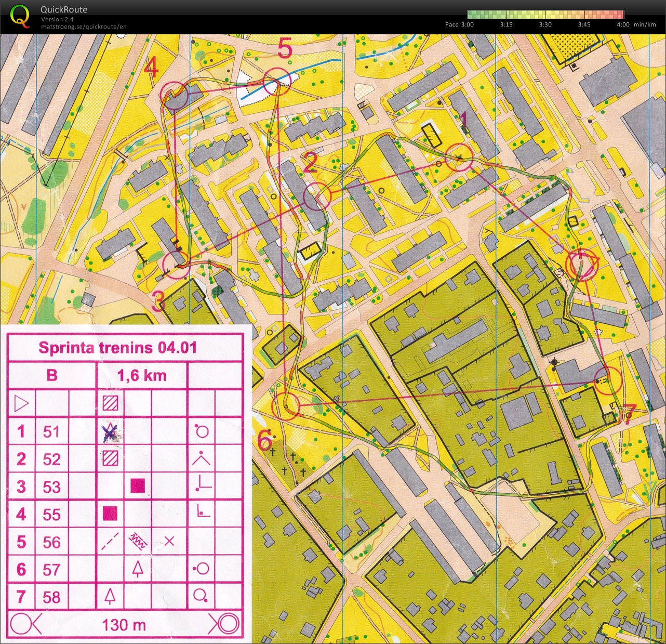Viewport: 666px width, 644px height.
Task: Select the crossed-out symbol in control 1 row
Action: point(111,431)
